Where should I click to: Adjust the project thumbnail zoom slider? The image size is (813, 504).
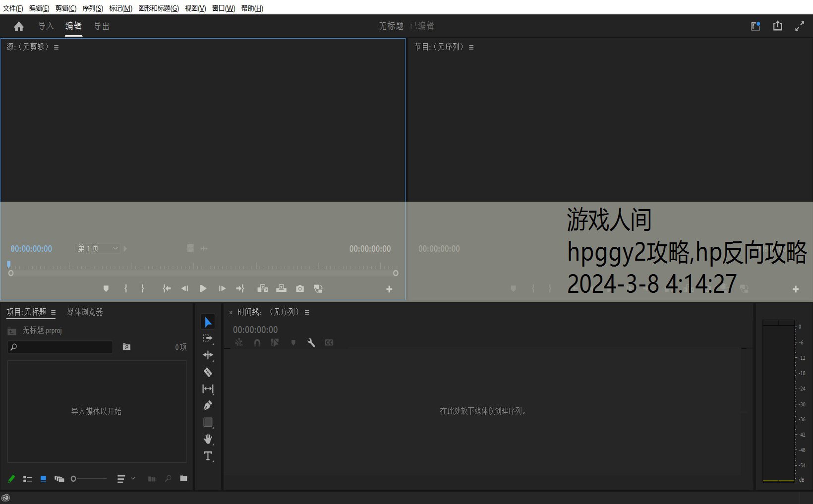point(89,479)
